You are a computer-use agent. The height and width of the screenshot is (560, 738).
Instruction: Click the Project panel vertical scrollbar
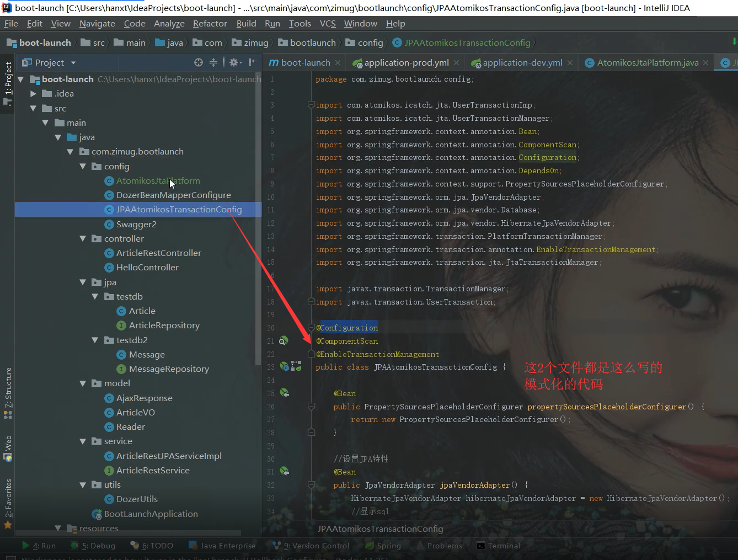(x=258, y=219)
